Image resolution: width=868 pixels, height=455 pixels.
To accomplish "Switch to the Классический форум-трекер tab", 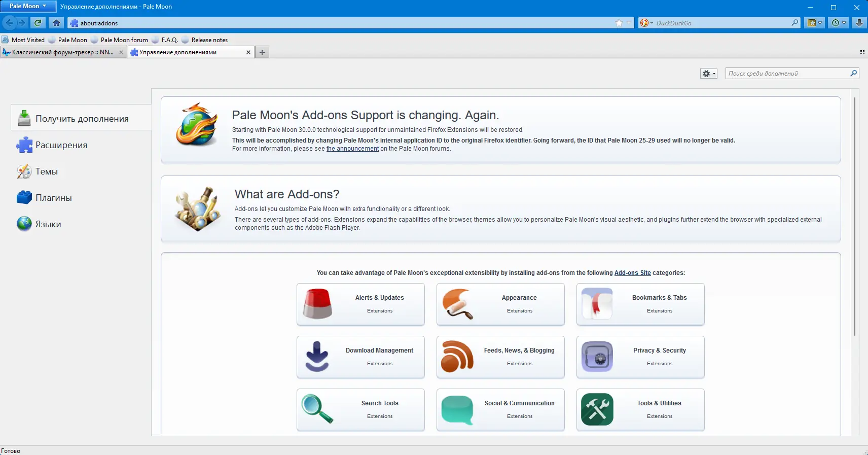I will click(63, 52).
